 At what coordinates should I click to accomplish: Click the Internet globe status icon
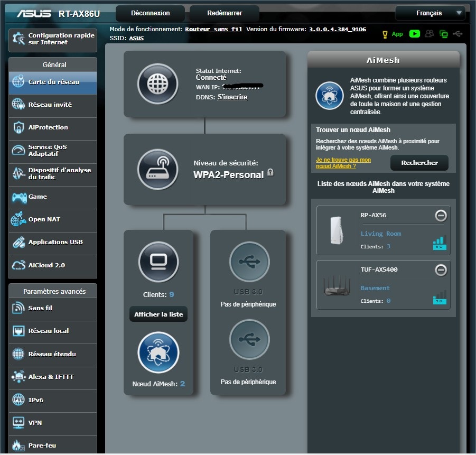[x=157, y=84]
